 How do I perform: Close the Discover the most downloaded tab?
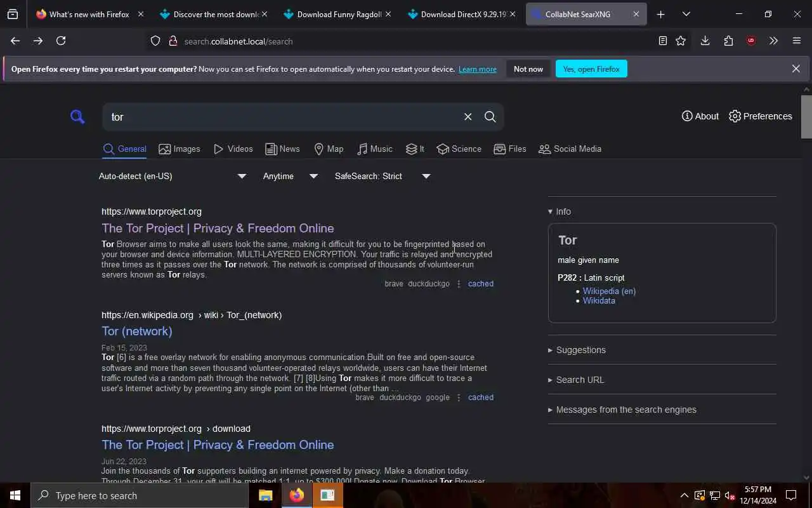click(265, 14)
